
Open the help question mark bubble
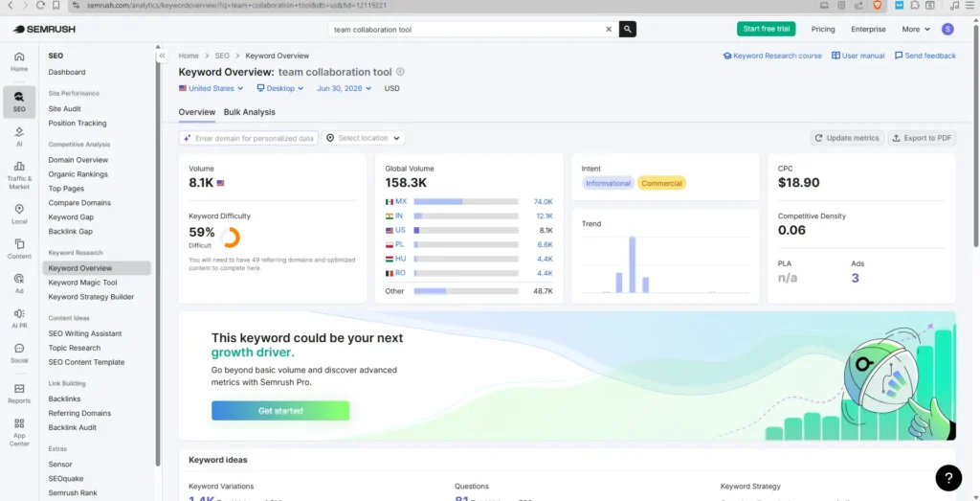[x=948, y=478]
